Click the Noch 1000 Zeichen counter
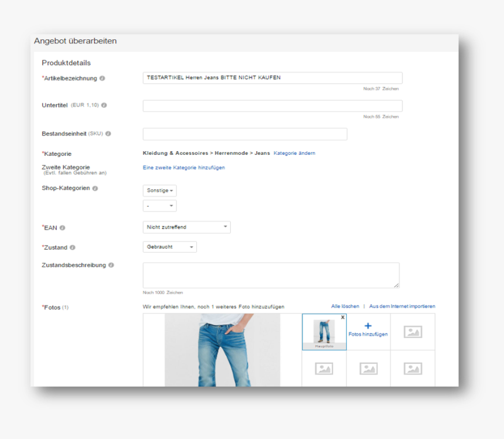This screenshot has height=439, width=504. [163, 292]
